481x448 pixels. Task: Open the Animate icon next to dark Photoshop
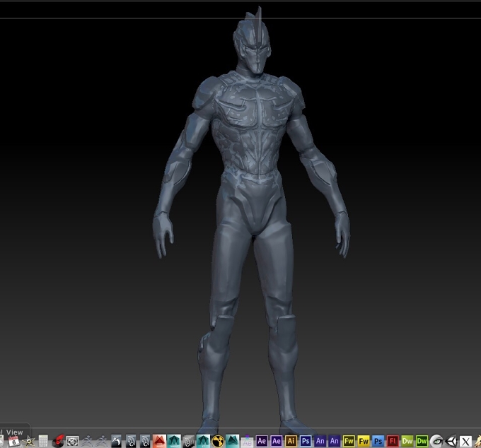point(320,441)
